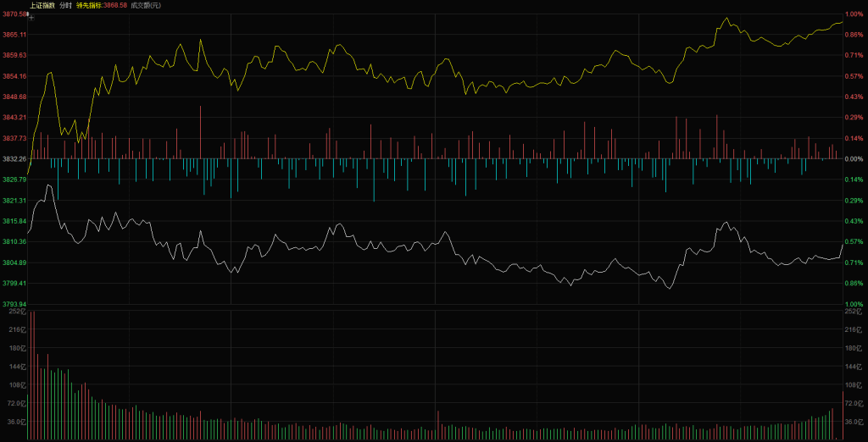Click the 分时 intraday chart label
The width and height of the screenshot is (868, 442).
(66, 5)
